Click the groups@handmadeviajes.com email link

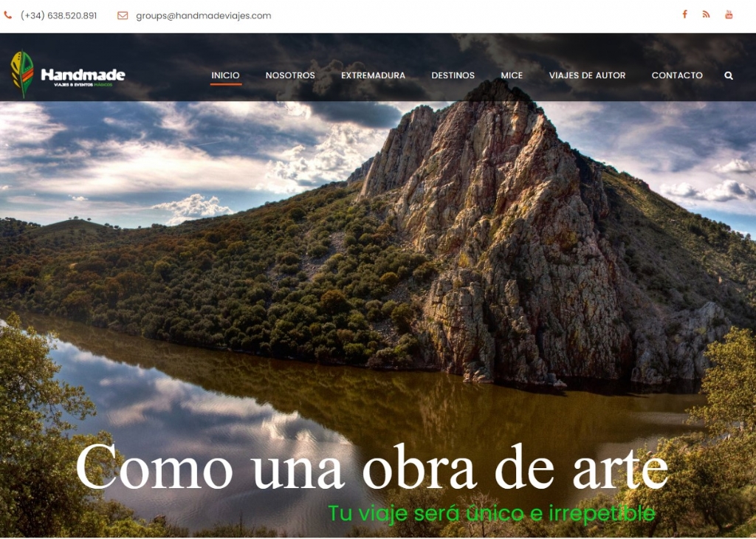click(x=203, y=16)
